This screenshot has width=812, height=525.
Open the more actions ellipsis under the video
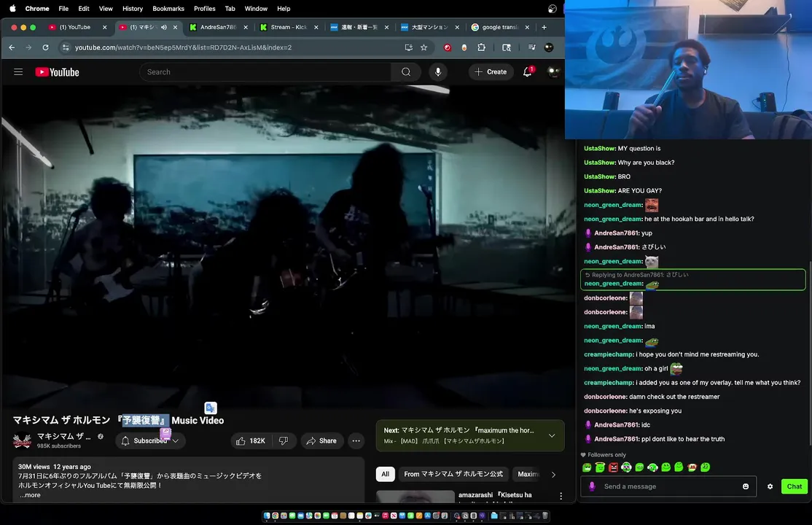point(356,440)
